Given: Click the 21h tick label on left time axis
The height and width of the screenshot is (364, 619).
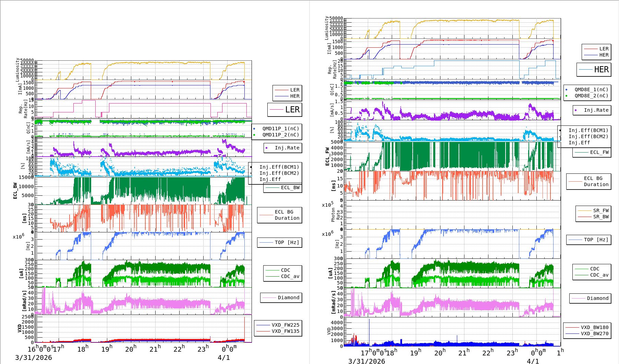Looking at the screenshot, I should (x=155, y=349).
